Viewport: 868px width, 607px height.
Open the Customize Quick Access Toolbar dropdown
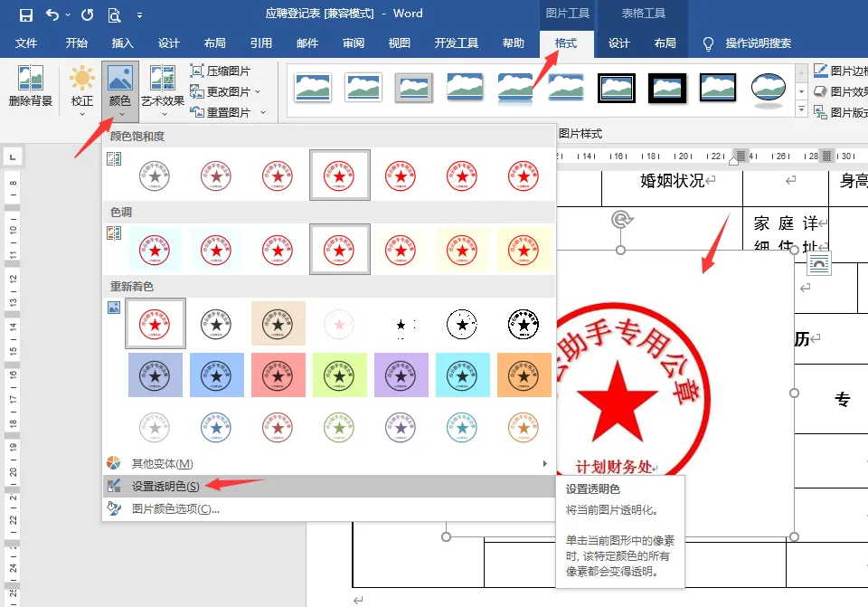(x=139, y=15)
